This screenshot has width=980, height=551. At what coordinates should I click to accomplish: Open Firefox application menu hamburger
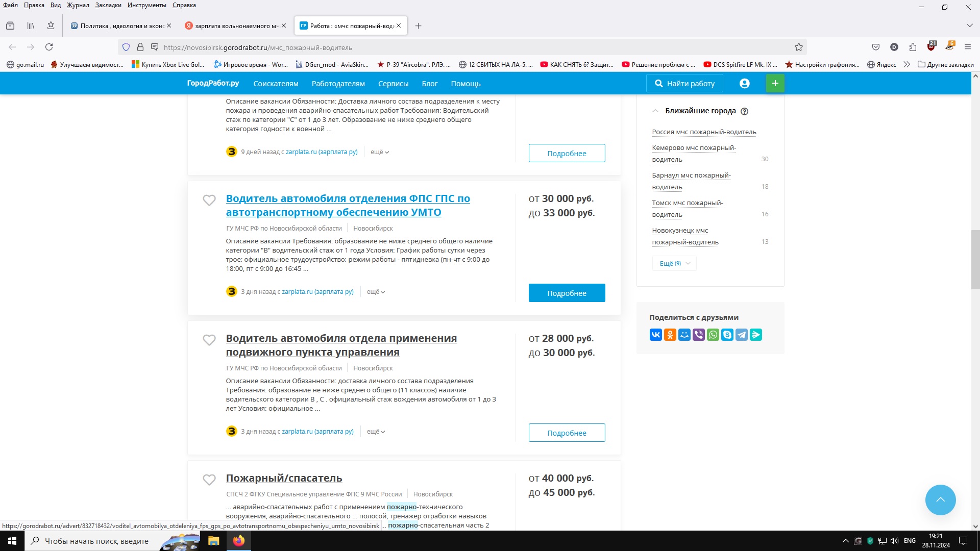[967, 47]
